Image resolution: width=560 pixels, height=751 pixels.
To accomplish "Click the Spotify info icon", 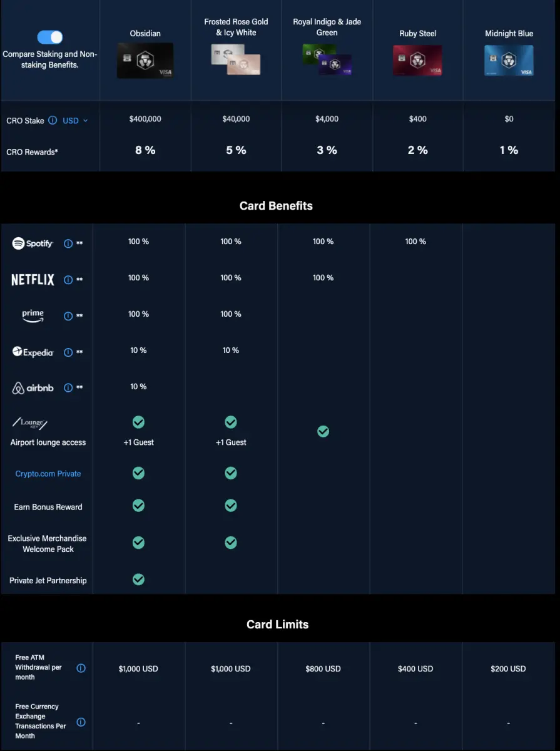I will (68, 244).
